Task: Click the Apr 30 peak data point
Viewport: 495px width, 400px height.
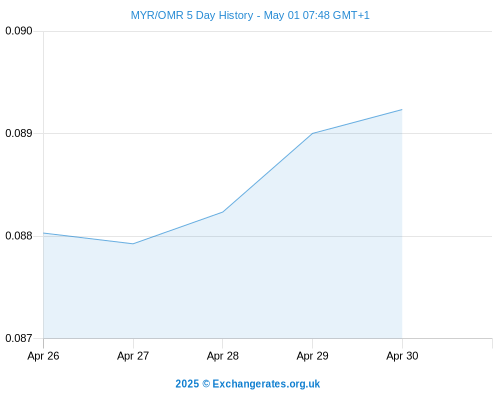Action: [402, 109]
